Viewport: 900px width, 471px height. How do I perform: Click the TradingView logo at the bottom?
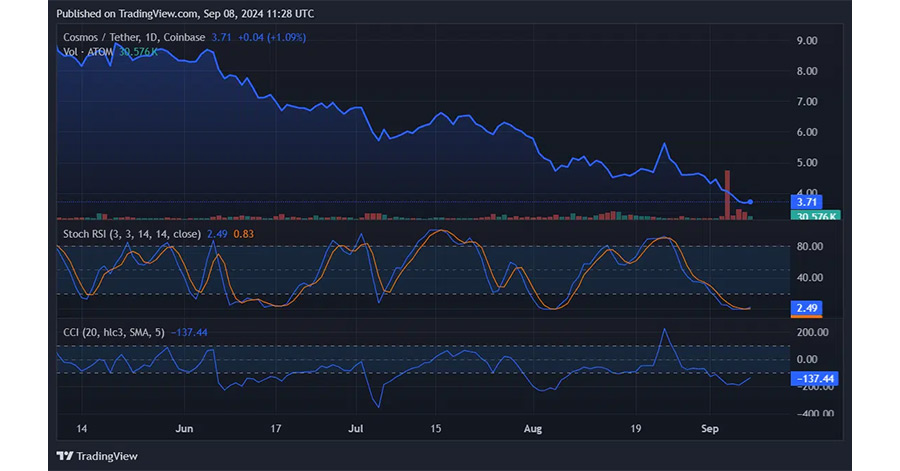[x=97, y=456]
